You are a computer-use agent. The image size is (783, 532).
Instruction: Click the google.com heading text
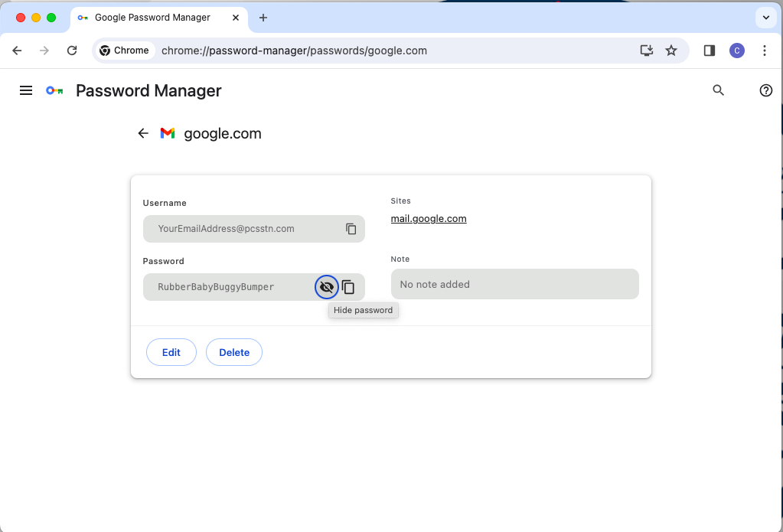click(223, 134)
